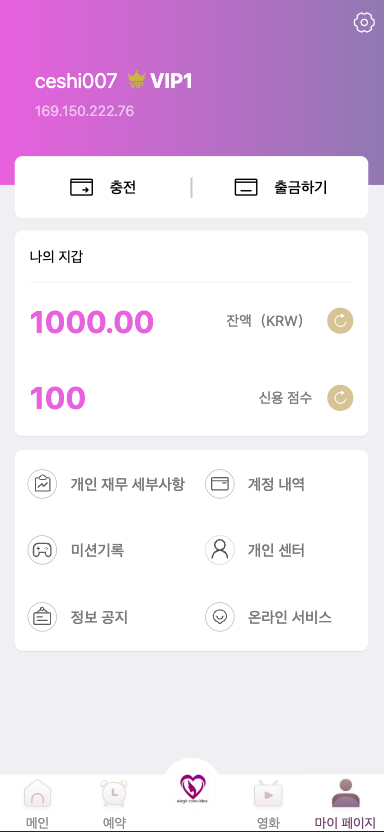Tap the center heart logo button

192,786
